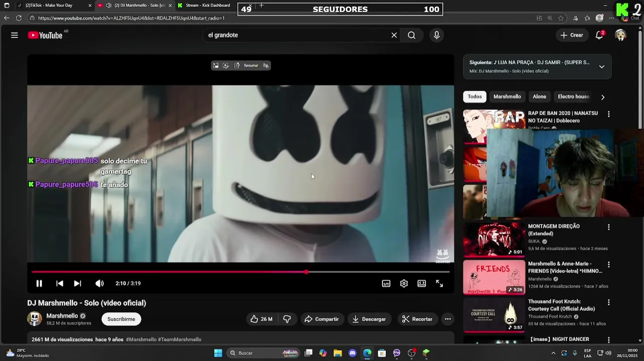Click the #Marshmello hashtag
The width and height of the screenshot is (644, 361).
click(x=141, y=339)
